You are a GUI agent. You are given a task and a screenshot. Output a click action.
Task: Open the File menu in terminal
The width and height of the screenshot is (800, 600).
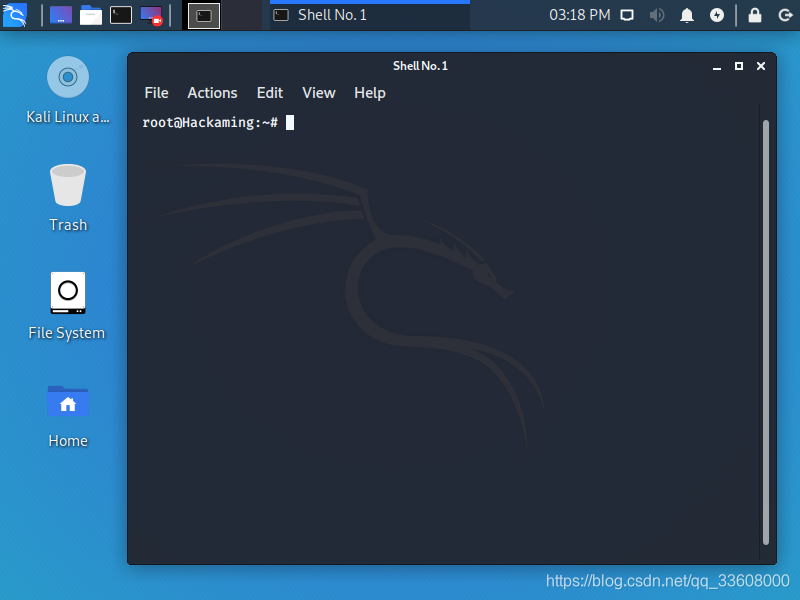(x=156, y=93)
